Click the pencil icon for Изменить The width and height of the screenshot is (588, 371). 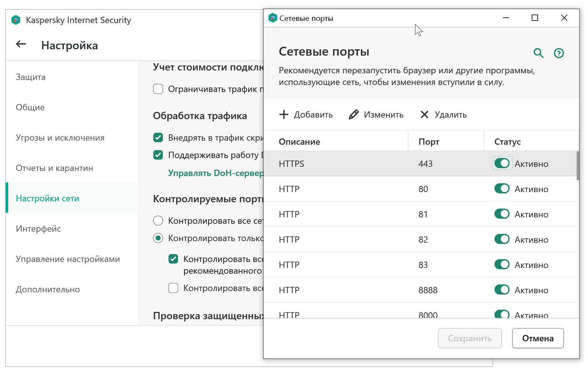pos(353,114)
